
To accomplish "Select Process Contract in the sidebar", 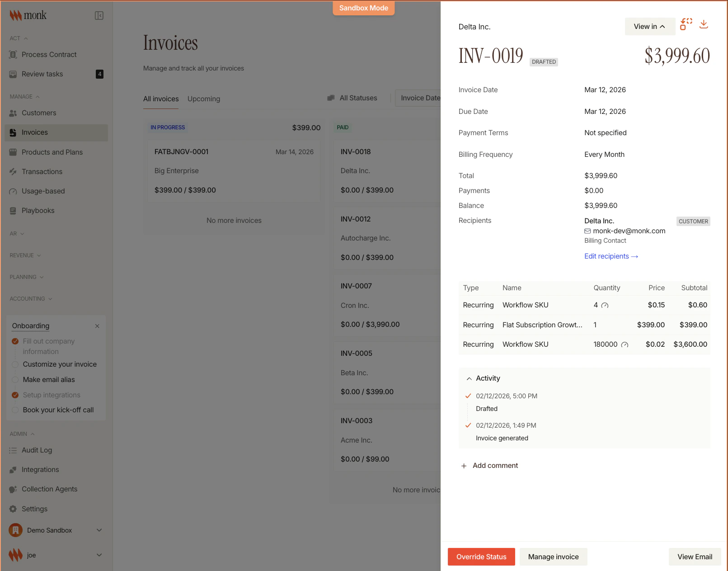I will tap(49, 54).
